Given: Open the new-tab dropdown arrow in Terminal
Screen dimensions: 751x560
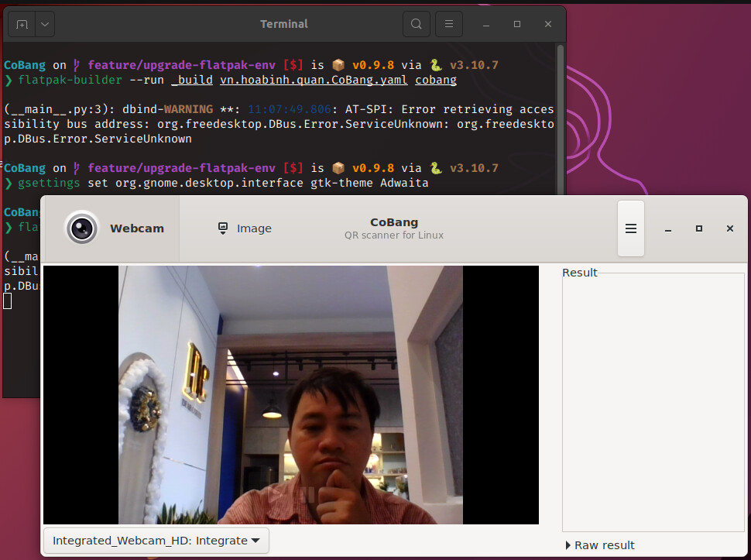Looking at the screenshot, I should pyautogui.click(x=44, y=24).
